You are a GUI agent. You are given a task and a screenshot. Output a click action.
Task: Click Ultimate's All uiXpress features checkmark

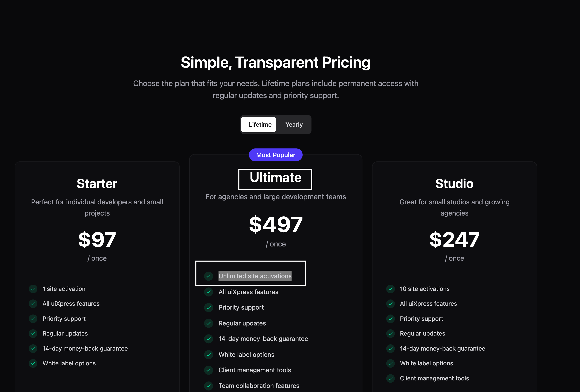pyautogui.click(x=208, y=292)
